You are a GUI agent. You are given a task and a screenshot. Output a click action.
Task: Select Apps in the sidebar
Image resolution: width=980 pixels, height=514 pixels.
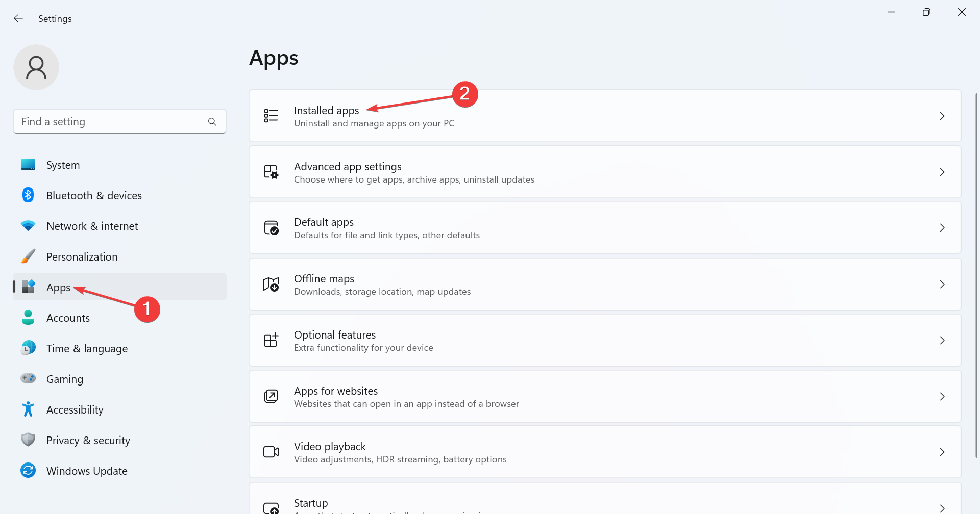[x=58, y=287]
